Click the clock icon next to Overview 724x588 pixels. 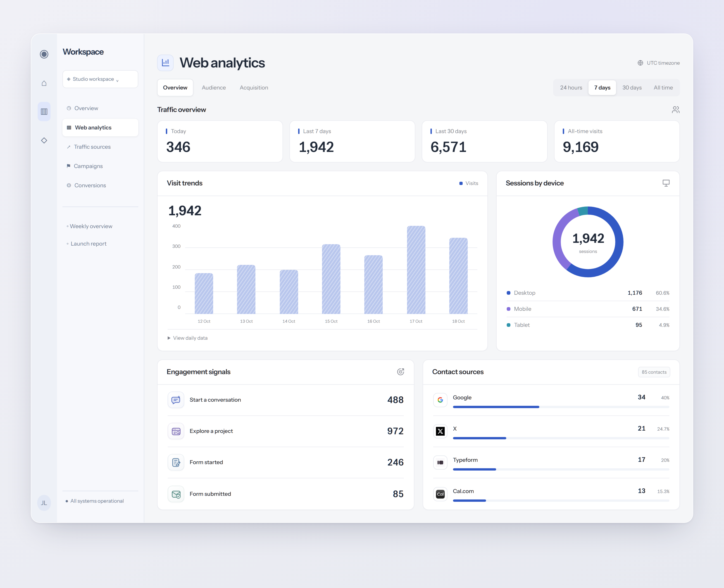69,108
